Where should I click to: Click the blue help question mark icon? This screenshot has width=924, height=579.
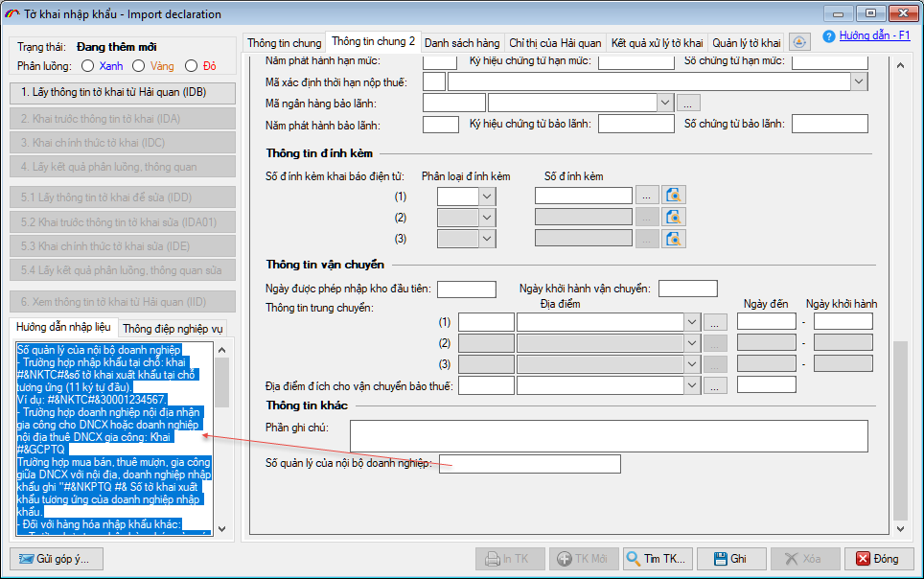click(829, 36)
